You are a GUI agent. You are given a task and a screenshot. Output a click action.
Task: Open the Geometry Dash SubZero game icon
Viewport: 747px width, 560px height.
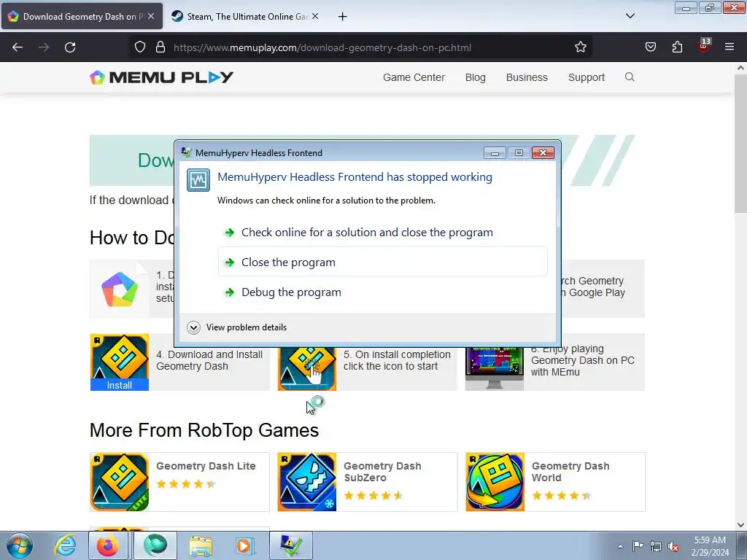click(307, 482)
